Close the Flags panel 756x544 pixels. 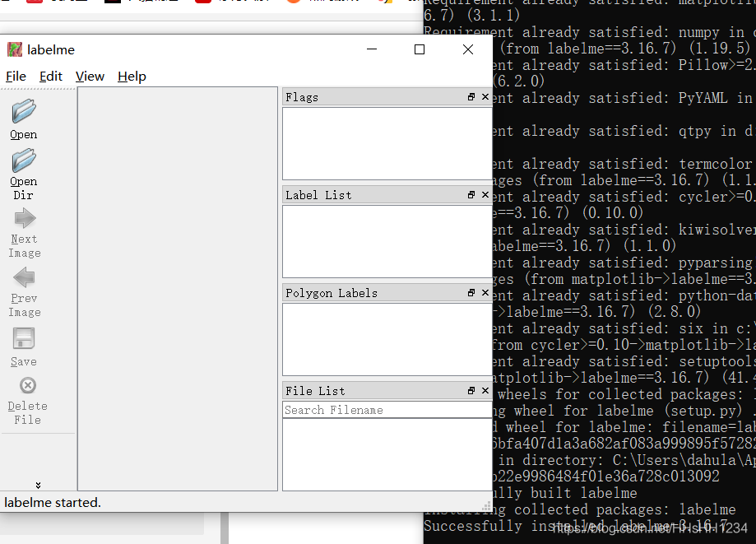(x=485, y=97)
